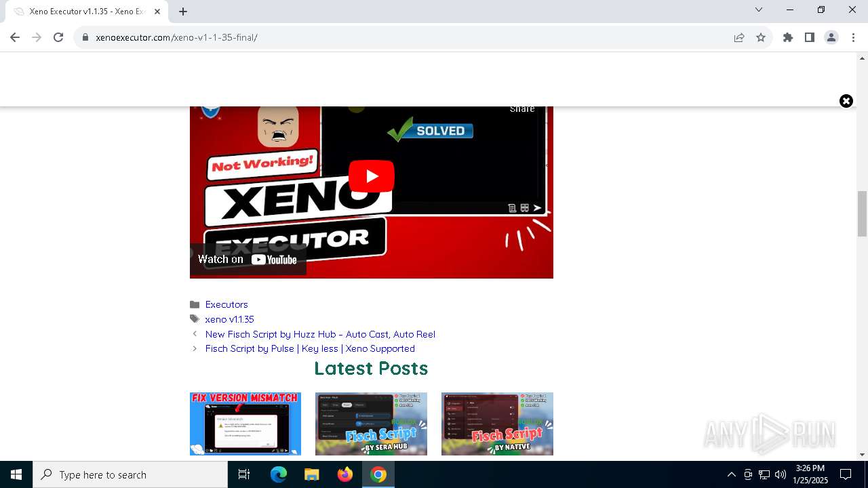Open File Explorer from taskbar
868x488 pixels.
click(x=312, y=474)
